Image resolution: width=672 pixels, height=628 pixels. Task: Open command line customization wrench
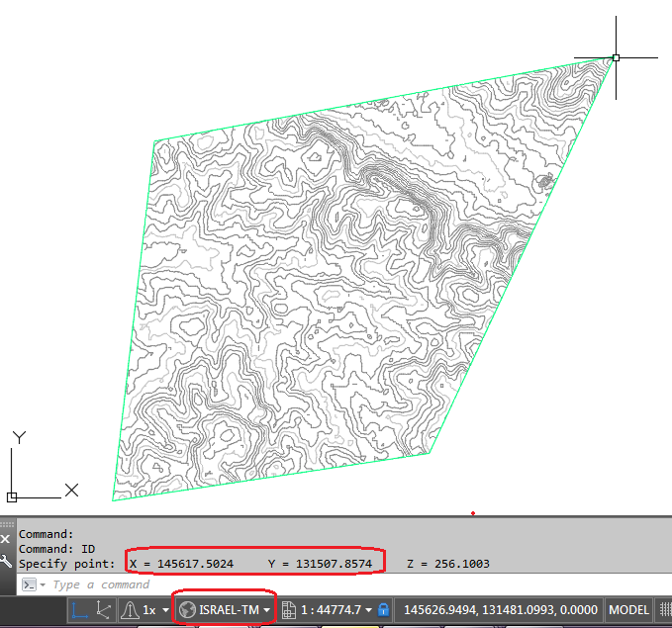pyautogui.click(x=6, y=561)
